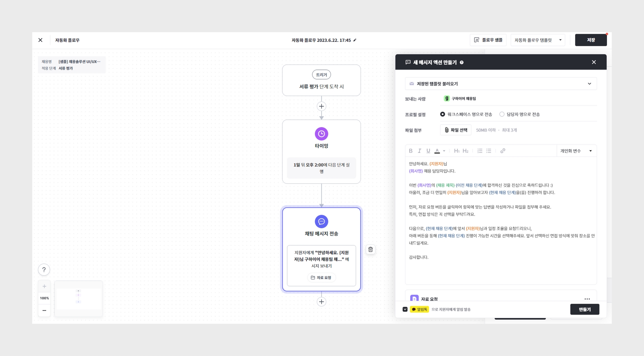
Task: Insert a link in the message
Action: [503, 151]
